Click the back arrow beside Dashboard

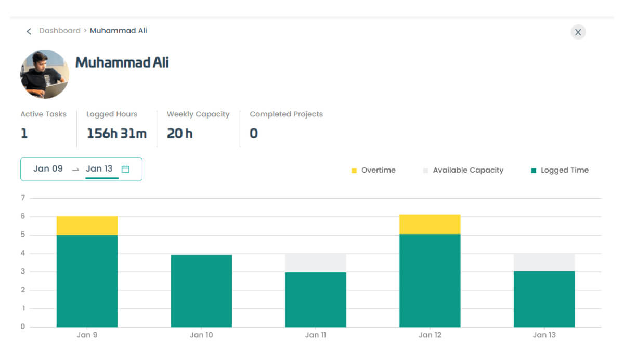click(x=29, y=31)
